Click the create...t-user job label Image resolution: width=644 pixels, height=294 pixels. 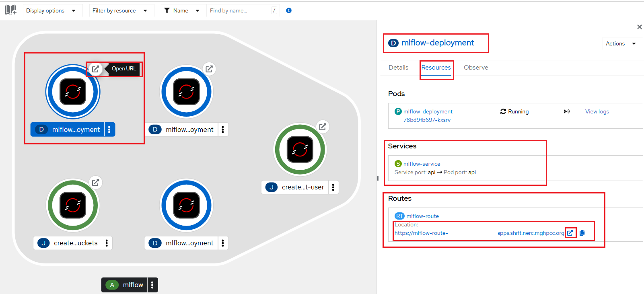(295, 187)
